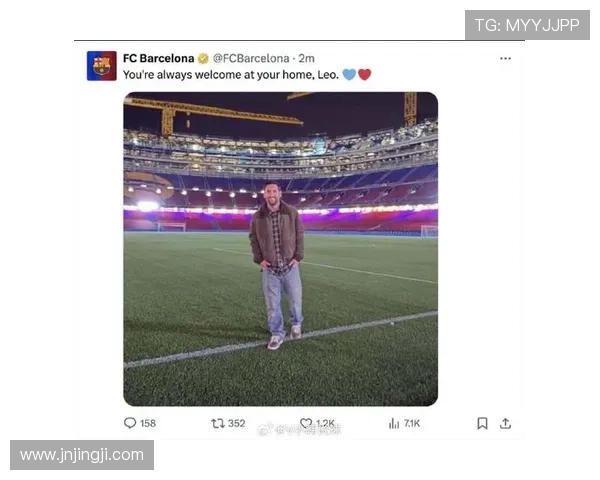Open the stadium photo in the tweet
The height and width of the screenshot is (480, 600).
click(280, 248)
